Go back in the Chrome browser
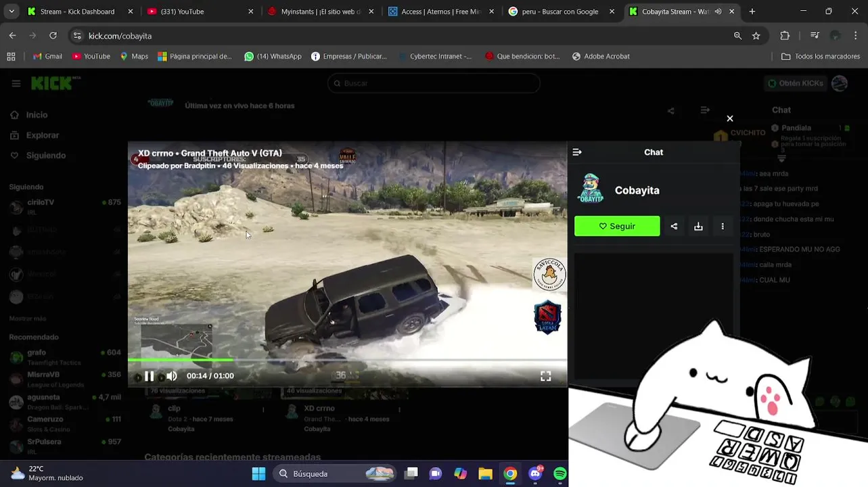This screenshot has width=868, height=487. click(12, 36)
